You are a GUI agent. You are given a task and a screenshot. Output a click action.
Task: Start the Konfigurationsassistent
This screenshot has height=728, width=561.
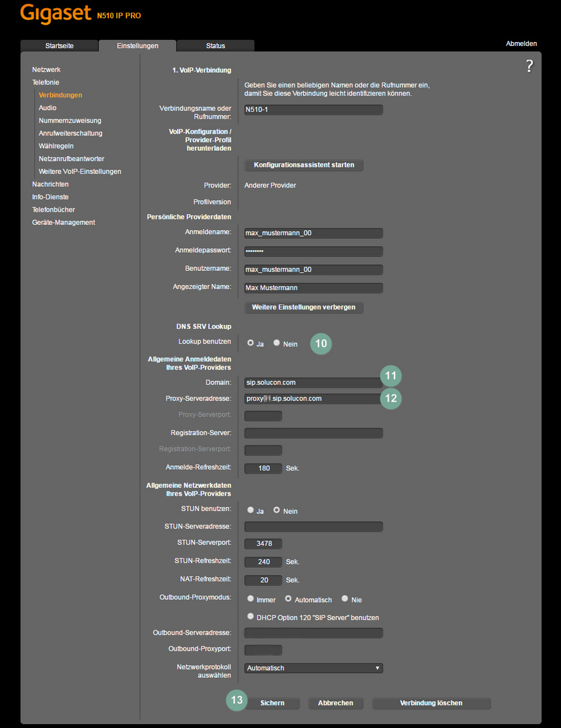[x=304, y=165]
